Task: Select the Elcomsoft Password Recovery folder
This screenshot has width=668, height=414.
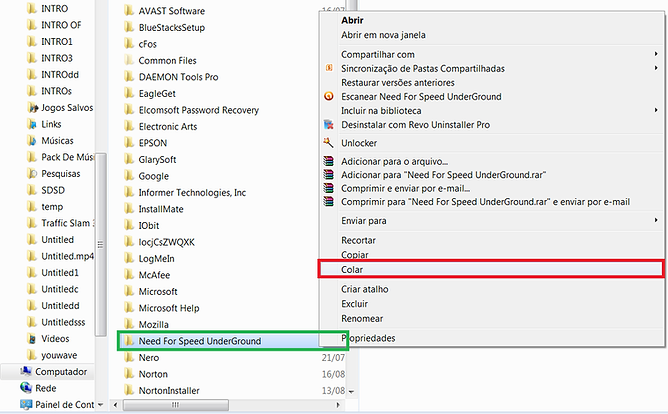Action: (x=199, y=110)
